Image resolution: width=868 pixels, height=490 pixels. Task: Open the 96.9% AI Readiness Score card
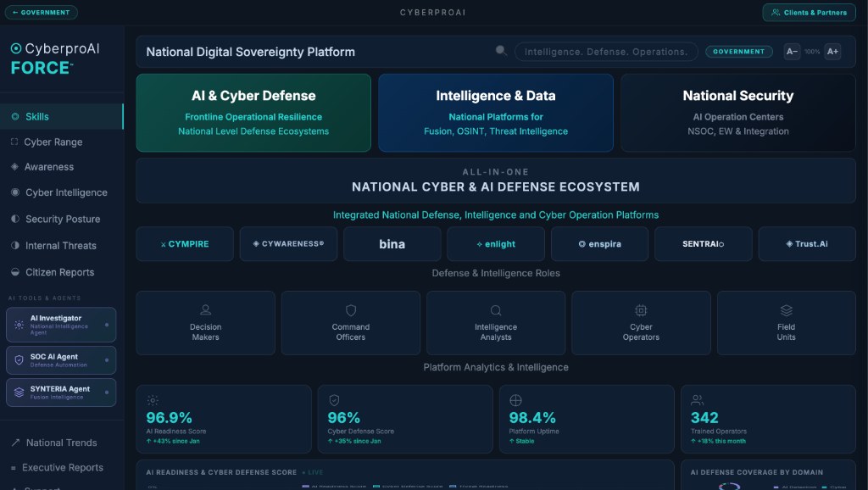pos(224,419)
